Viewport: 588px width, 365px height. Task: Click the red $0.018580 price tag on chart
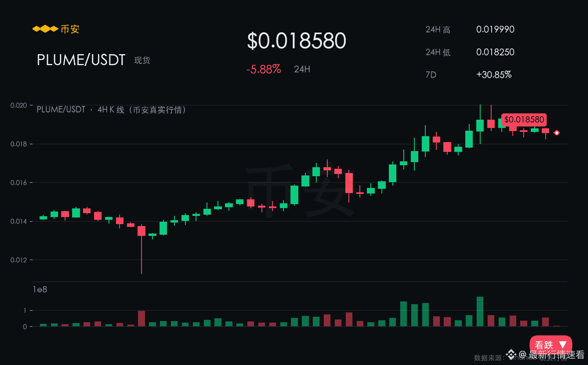(x=524, y=120)
